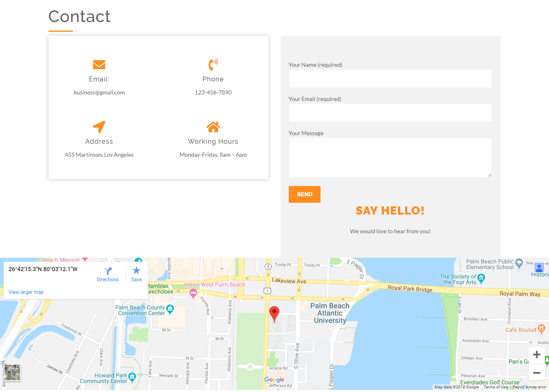Zoom in on the map
This screenshot has width=549, height=392.
(537, 355)
